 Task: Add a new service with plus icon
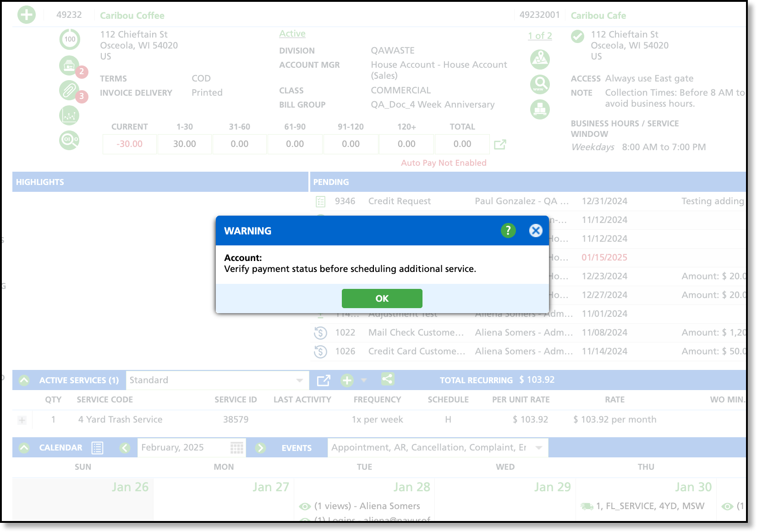(x=347, y=380)
